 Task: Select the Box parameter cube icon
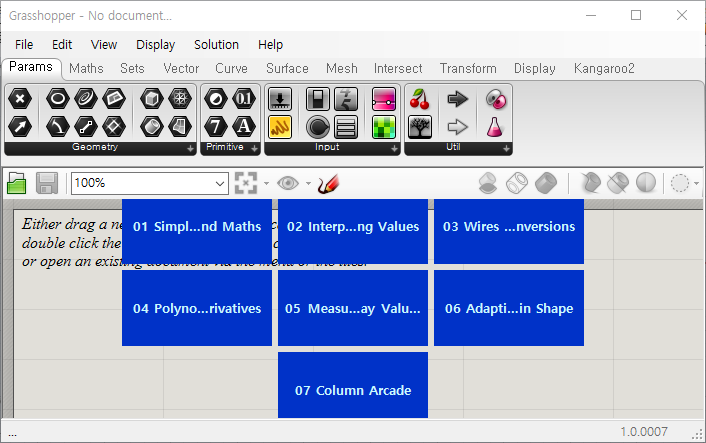[152, 99]
